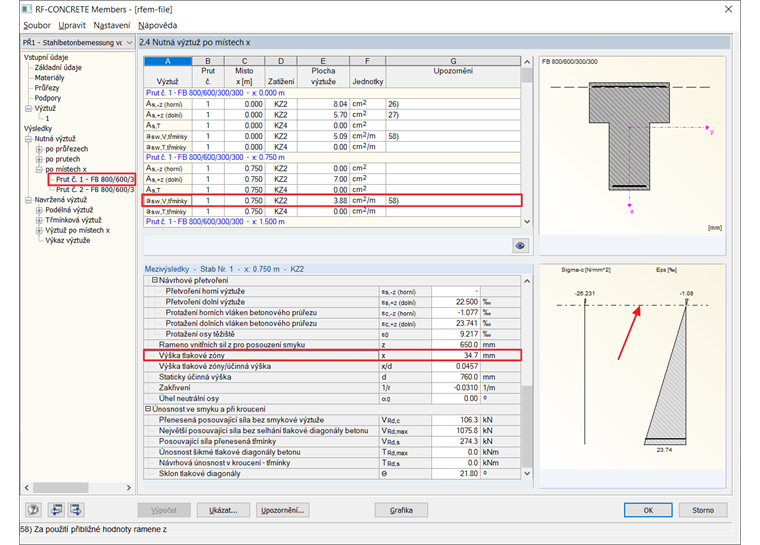
Task: Click the next table arrow icon
Action: pos(76,510)
